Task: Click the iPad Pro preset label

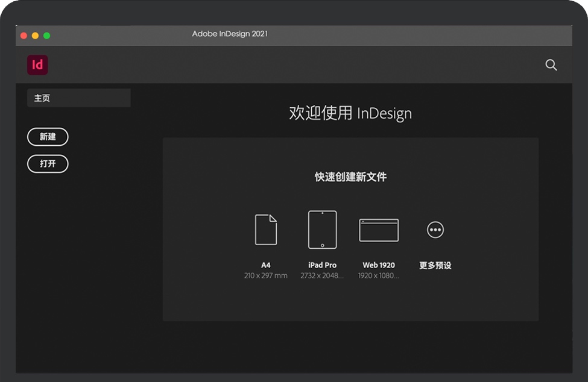Action: click(x=322, y=265)
